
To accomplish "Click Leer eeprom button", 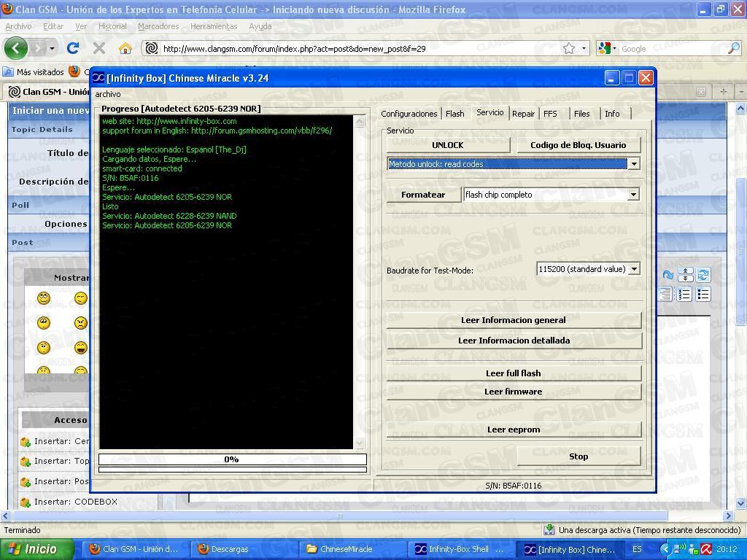I will point(514,429).
